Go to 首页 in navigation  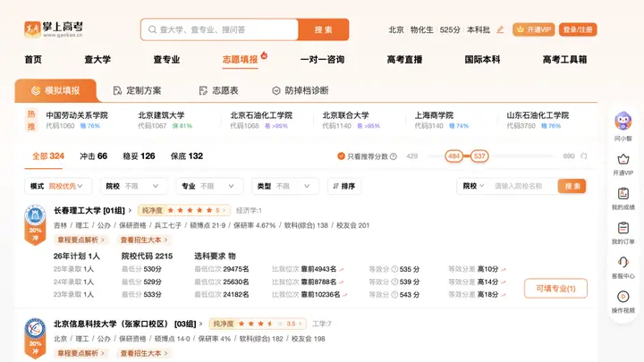coord(33,60)
